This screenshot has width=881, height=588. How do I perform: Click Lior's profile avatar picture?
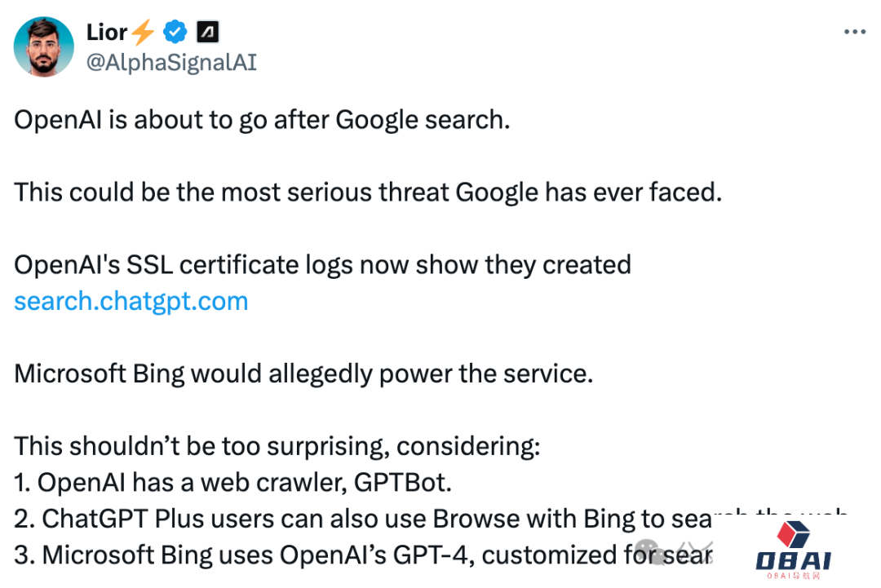click(x=44, y=46)
